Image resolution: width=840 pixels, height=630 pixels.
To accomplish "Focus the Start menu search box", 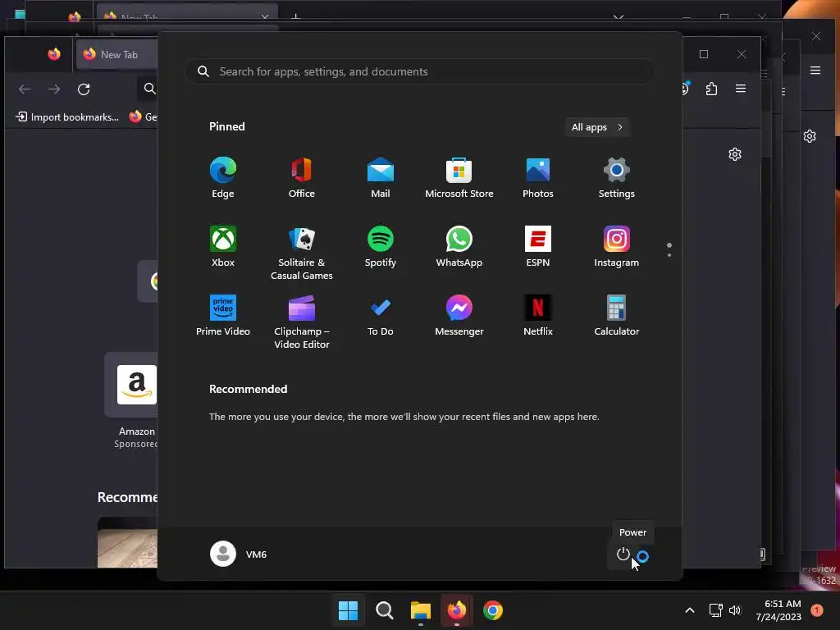I will click(x=420, y=71).
